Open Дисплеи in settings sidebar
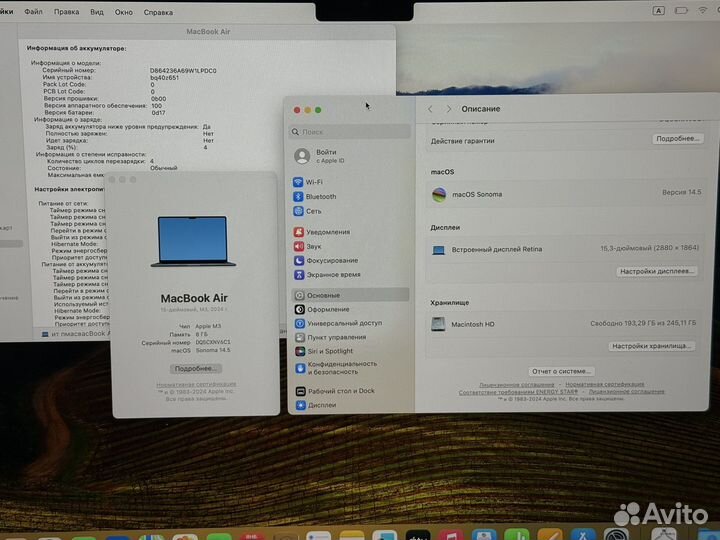The height and width of the screenshot is (540, 720). pos(316,405)
